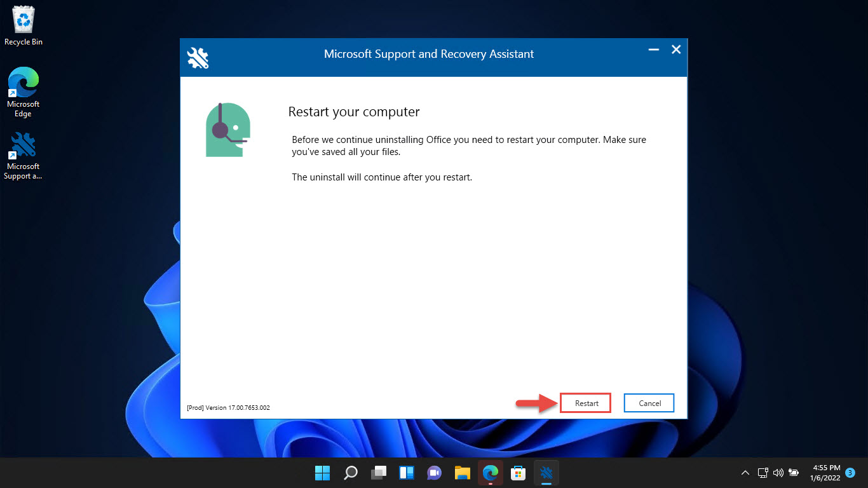Open the Widgets panel from taskbar
The image size is (868, 488).
coord(407,473)
